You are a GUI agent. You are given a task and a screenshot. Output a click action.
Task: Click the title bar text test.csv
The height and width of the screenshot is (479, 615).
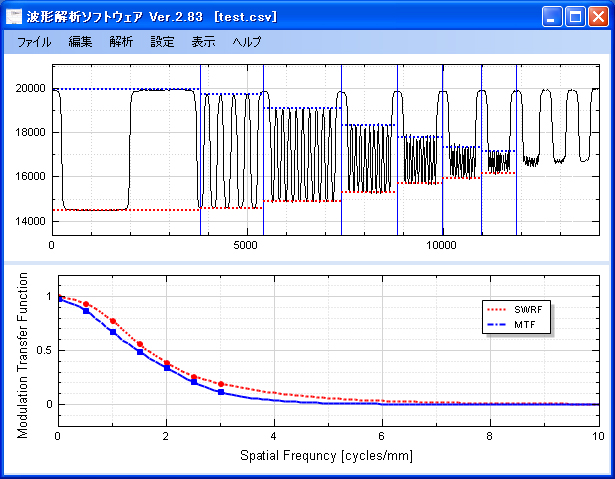pyautogui.click(x=246, y=17)
